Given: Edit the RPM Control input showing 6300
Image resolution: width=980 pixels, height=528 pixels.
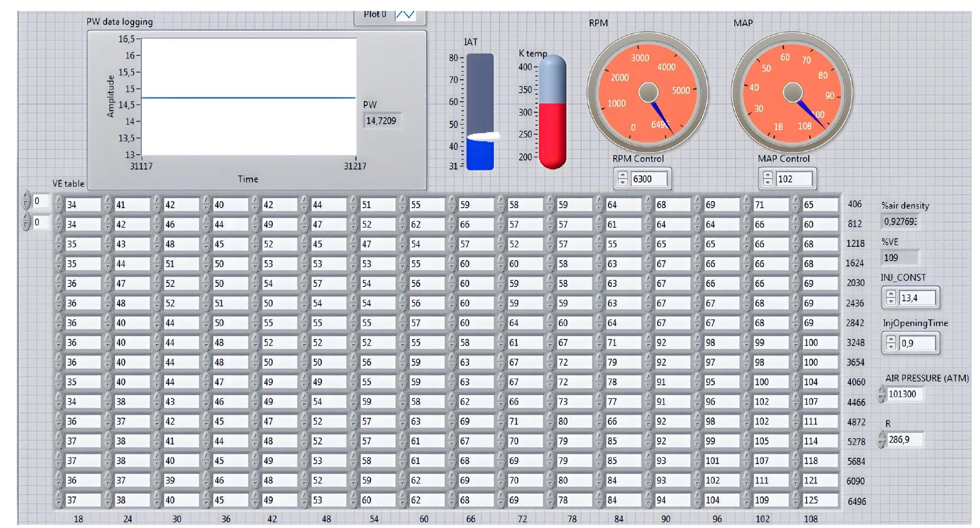Looking at the screenshot, I should 649,179.
